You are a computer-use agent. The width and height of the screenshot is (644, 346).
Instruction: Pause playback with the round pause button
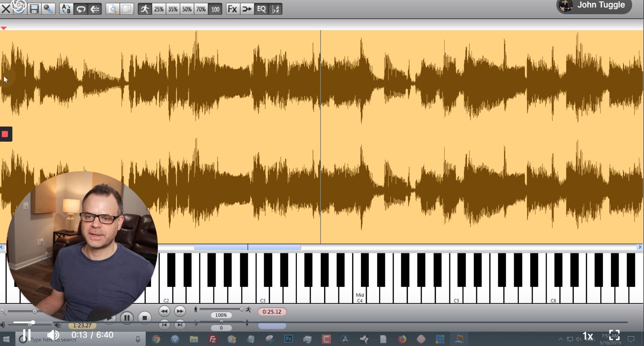click(127, 318)
